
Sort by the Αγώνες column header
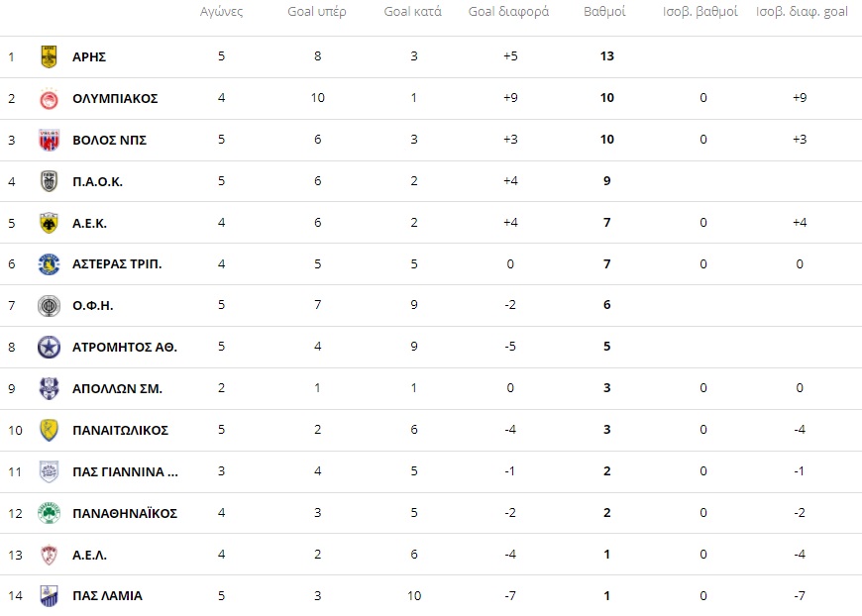221,12
